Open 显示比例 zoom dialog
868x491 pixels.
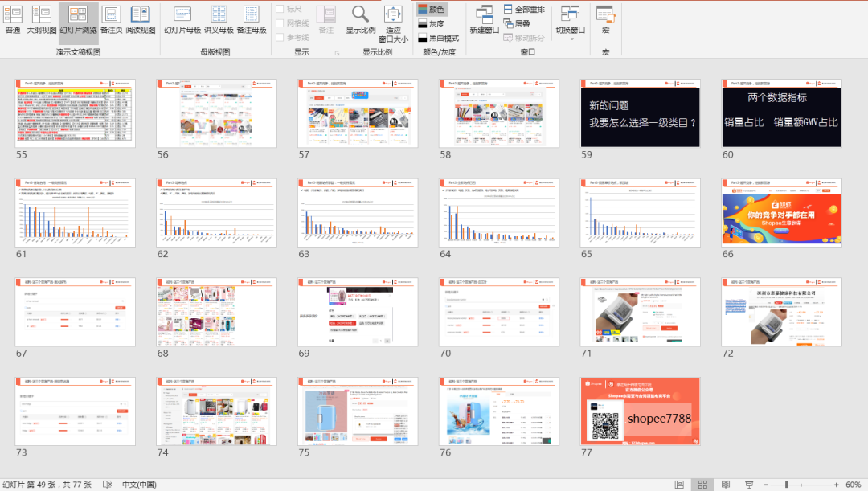coord(360,20)
